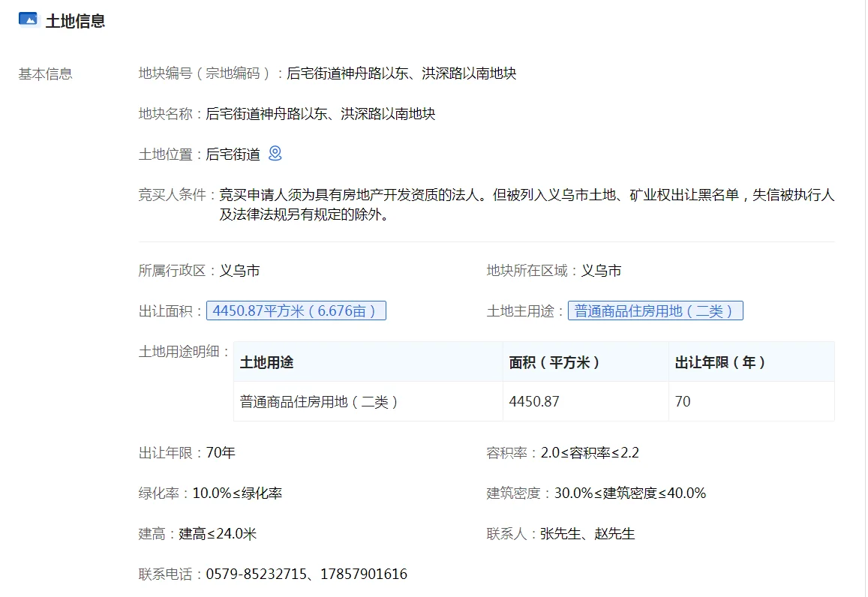Select the table cell showing 70 years
Image resolution: width=868 pixels, height=597 pixels.
[x=683, y=402]
